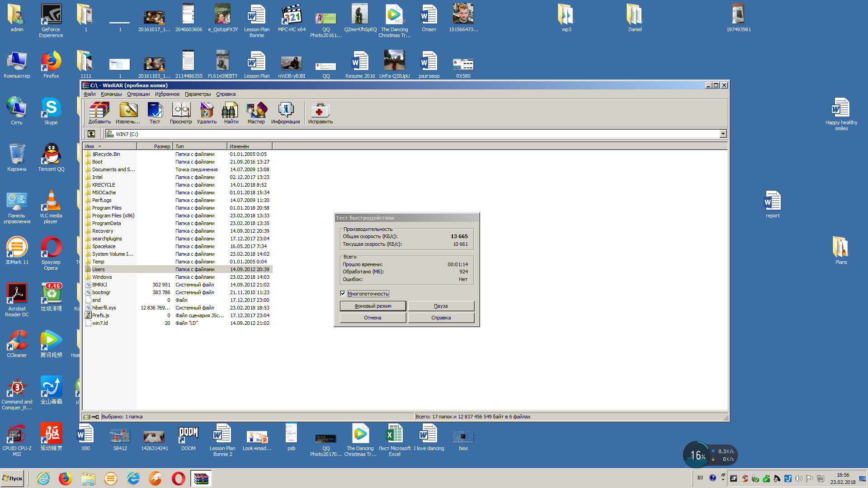Click the Отмена button in test dialog

pyautogui.click(x=373, y=317)
